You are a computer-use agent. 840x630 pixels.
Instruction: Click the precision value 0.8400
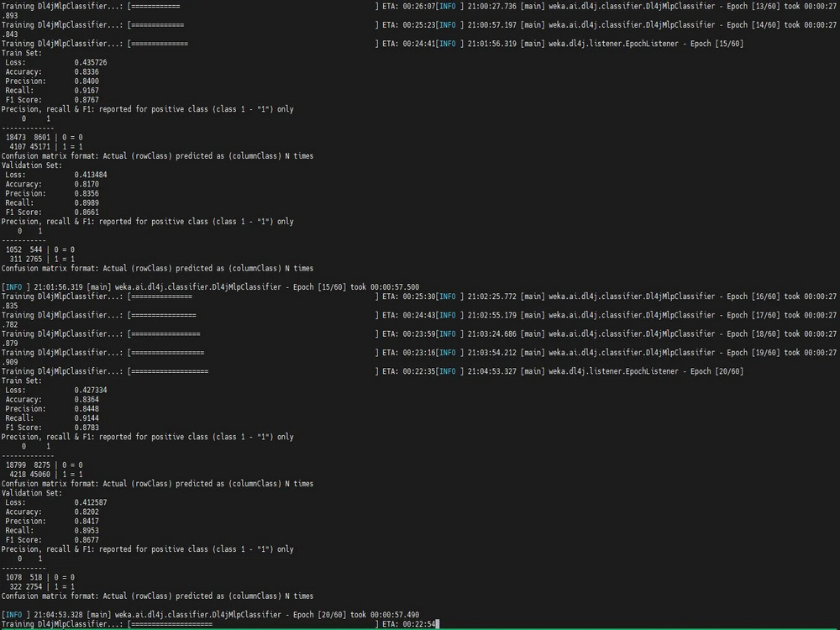[87, 81]
